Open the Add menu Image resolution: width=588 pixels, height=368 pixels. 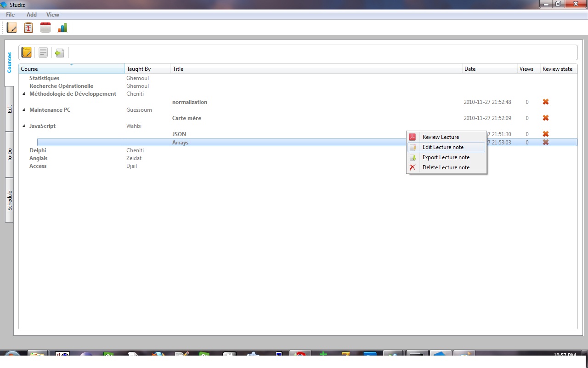[x=32, y=15]
